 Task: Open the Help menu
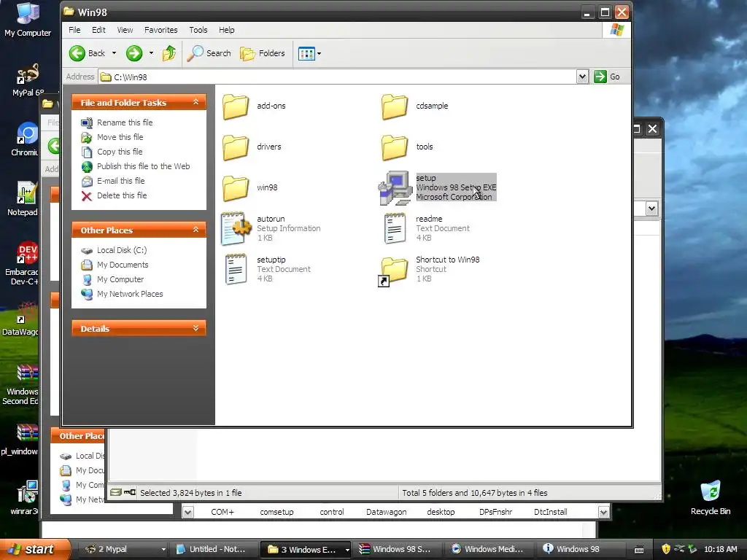tap(226, 29)
